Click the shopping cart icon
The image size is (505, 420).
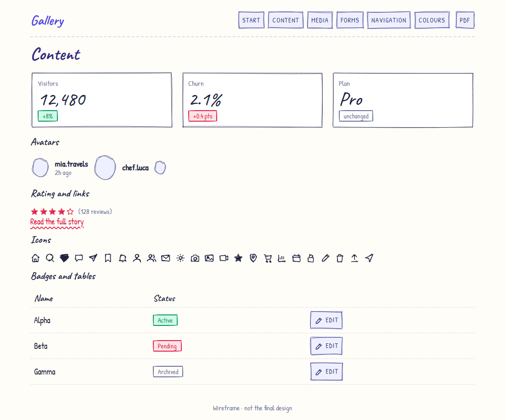click(x=268, y=258)
